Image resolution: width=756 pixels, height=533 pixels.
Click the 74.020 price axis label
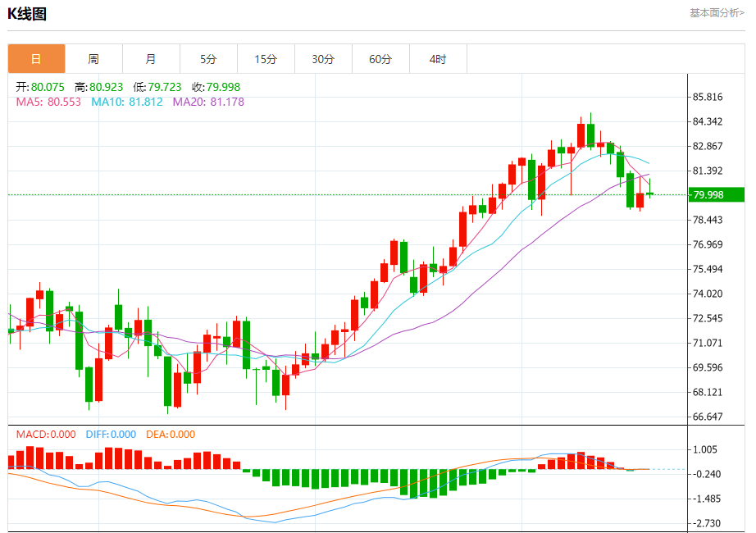click(x=708, y=294)
